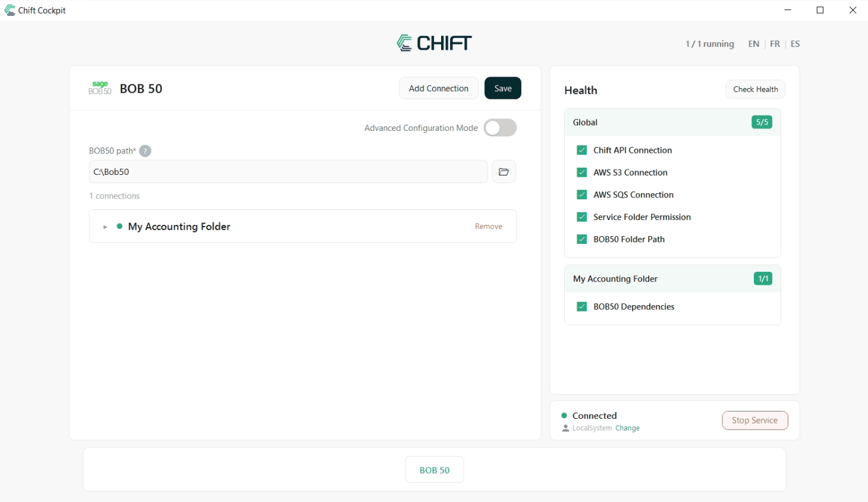Viewport: 868px width, 502px height.
Task: Click the 'Advanced Configuration Mode' label
Action: point(421,128)
